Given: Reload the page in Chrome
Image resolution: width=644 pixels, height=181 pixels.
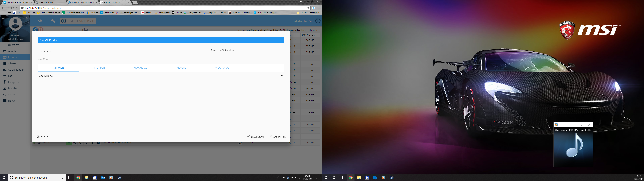Looking at the screenshot, I should pyautogui.click(x=12, y=8).
